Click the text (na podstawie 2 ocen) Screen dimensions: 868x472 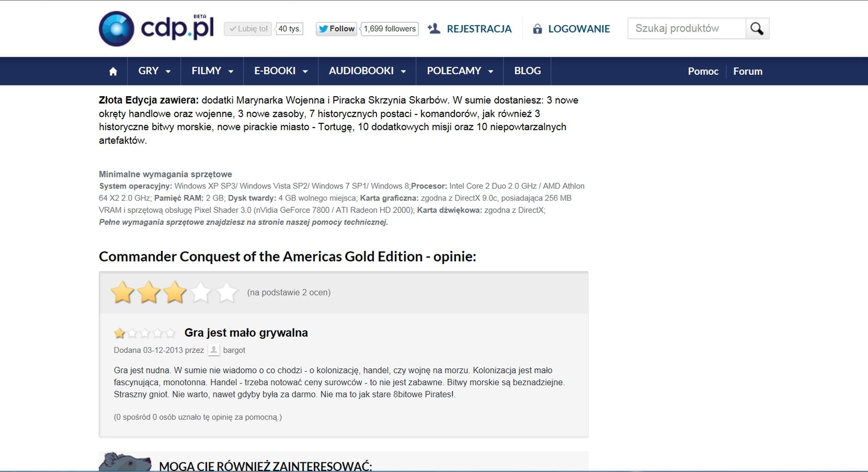(289, 292)
